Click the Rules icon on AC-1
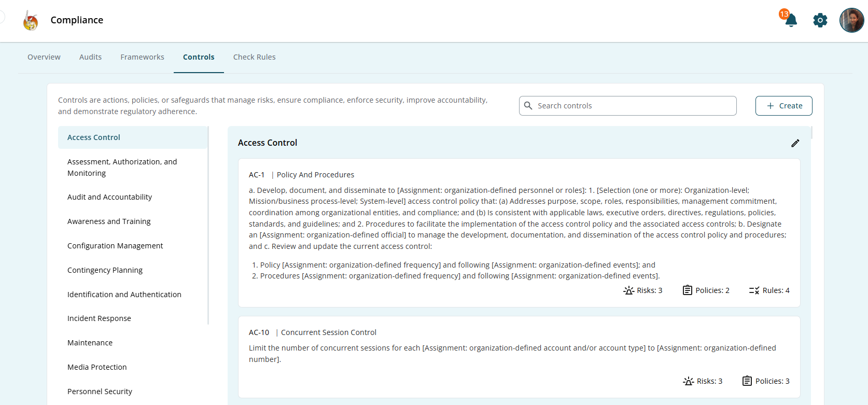The image size is (868, 405). (x=754, y=290)
